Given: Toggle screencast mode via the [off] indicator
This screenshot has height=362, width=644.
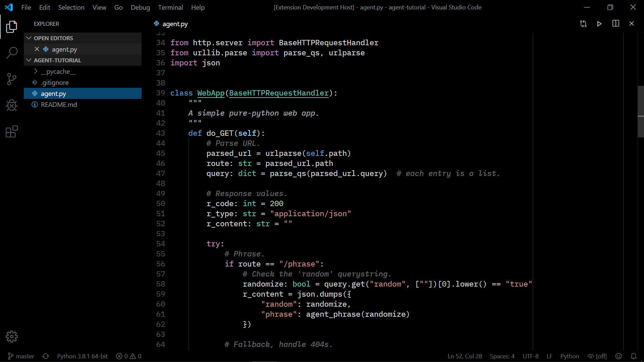Looking at the screenshot, I should 597,356.
